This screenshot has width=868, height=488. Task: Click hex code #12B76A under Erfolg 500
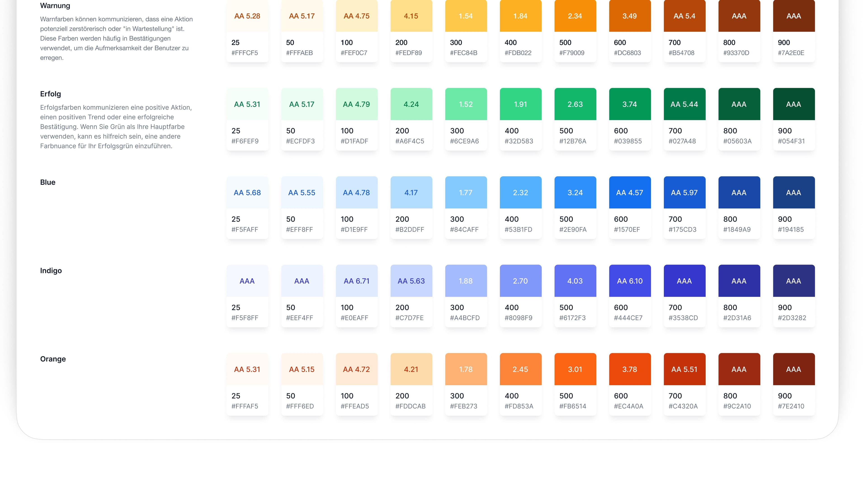573,141
